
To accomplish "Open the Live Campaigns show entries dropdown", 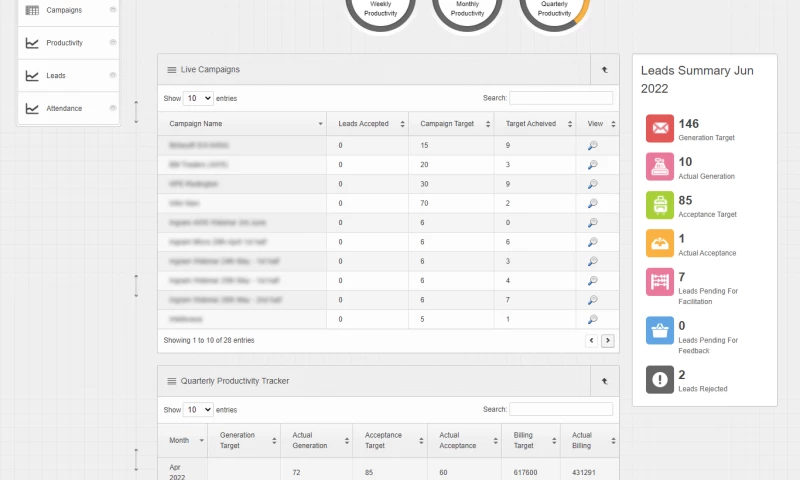I will [198, 98].
